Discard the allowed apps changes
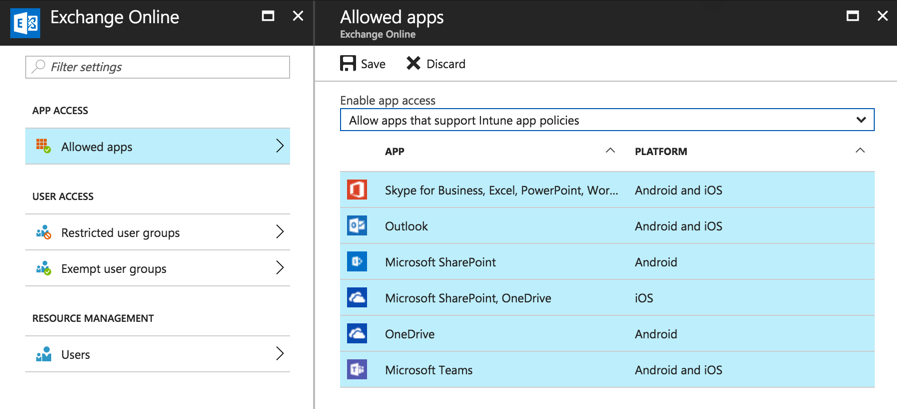897x409 pixels. click(x=436, y=64)
